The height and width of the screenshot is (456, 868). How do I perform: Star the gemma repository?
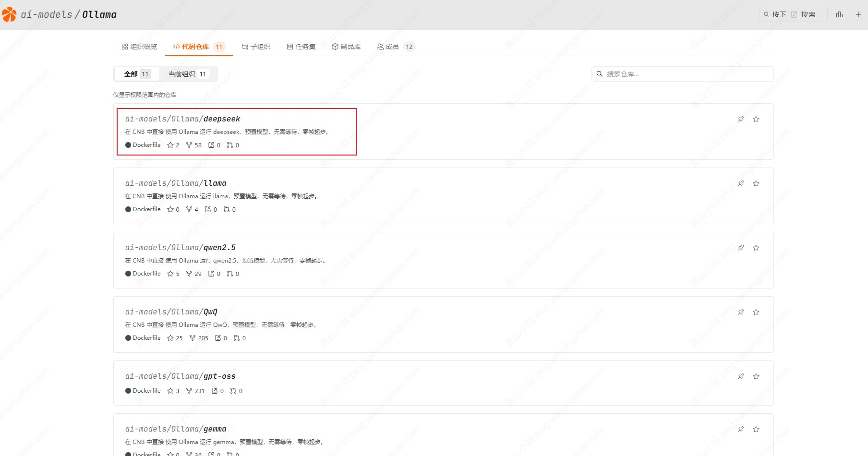tap(756, 429)
